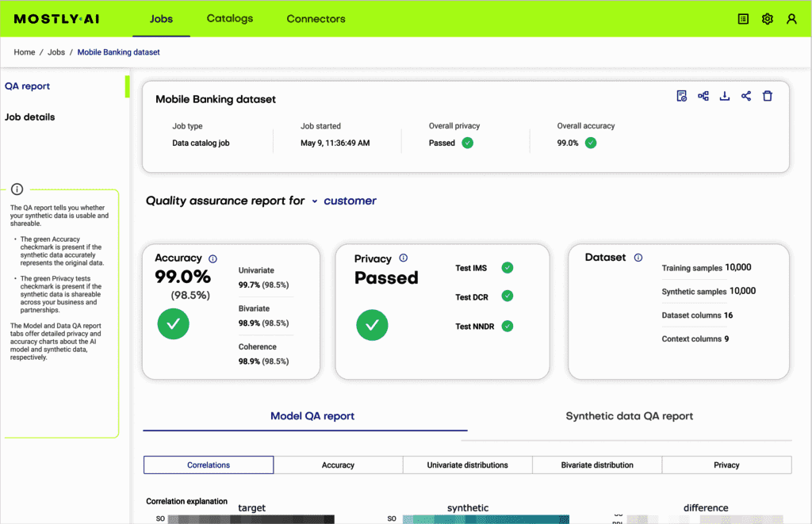Click the Test DCR green checkmark
The width and height of the screenshot is (812, 524).
pos(507,296)
